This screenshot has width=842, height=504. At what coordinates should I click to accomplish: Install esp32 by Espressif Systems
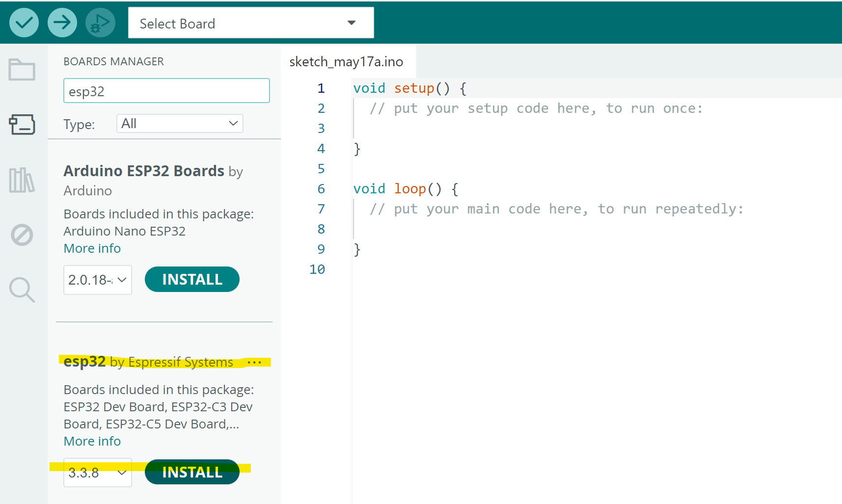tap(192, 472)
